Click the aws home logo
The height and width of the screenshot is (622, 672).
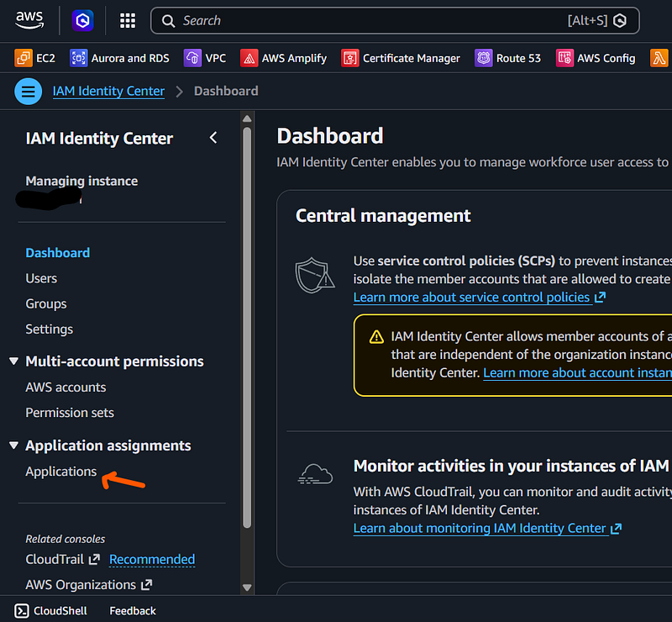[x=29, y=18]
